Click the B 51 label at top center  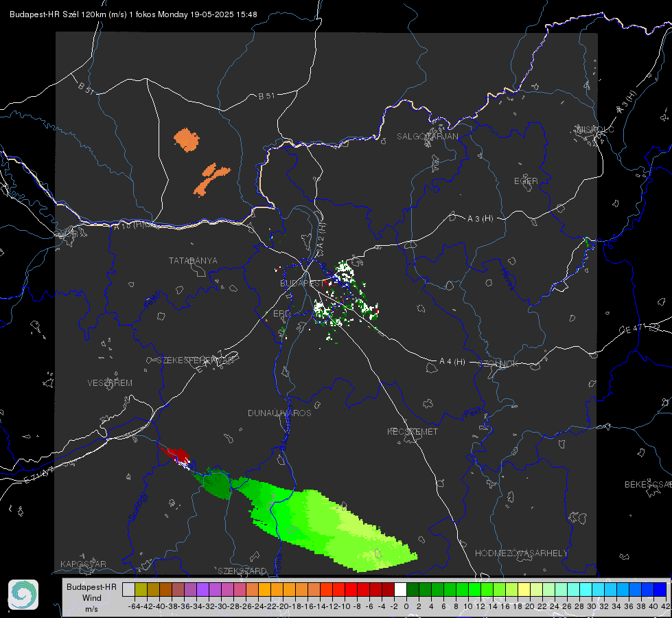[266, 96]
